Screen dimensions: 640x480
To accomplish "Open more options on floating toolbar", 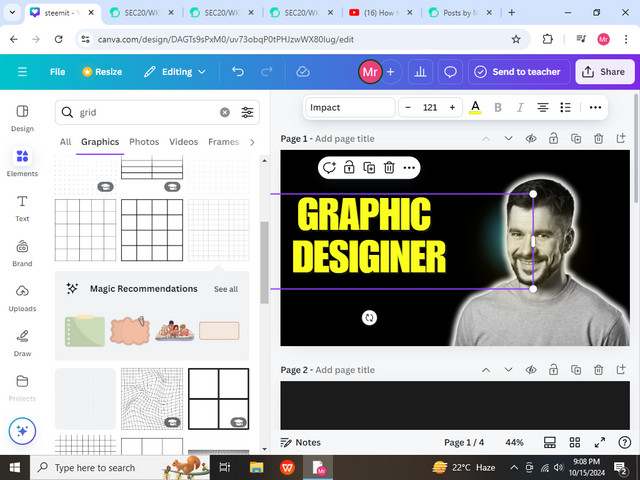I will point(409,168).
